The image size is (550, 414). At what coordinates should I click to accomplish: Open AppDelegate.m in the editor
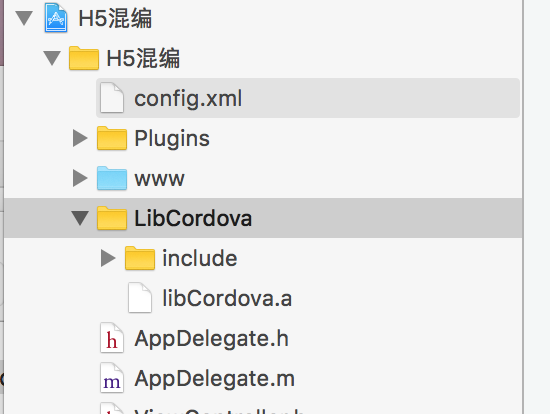coord(215,378)
